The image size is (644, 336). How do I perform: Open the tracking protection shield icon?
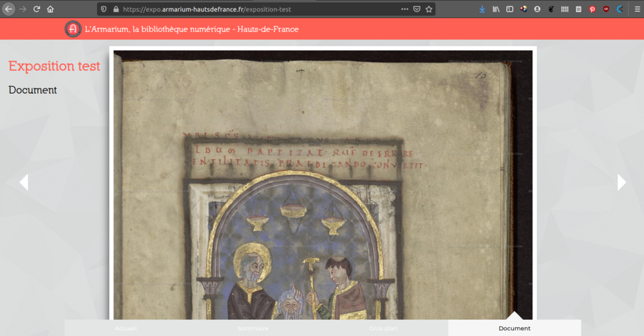pos(104,9)
